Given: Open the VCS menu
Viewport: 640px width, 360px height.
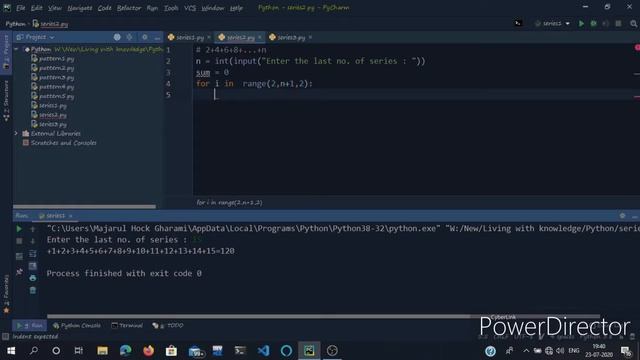Looking at the screenshot, I should pos(190,8).
